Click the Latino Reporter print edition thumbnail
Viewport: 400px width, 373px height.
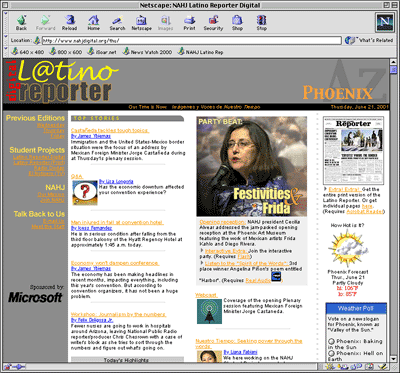[x=353, y=151]
